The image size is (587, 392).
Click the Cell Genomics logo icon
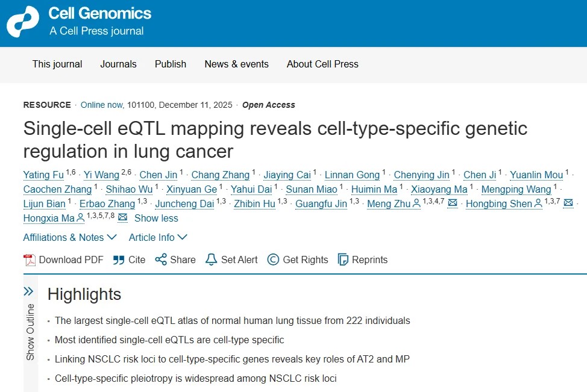coord(22,22)
